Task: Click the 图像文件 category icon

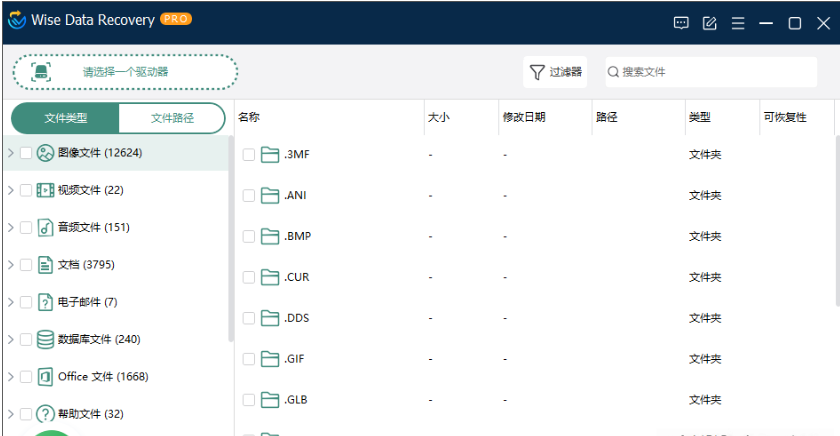Action: coord(45,153)
